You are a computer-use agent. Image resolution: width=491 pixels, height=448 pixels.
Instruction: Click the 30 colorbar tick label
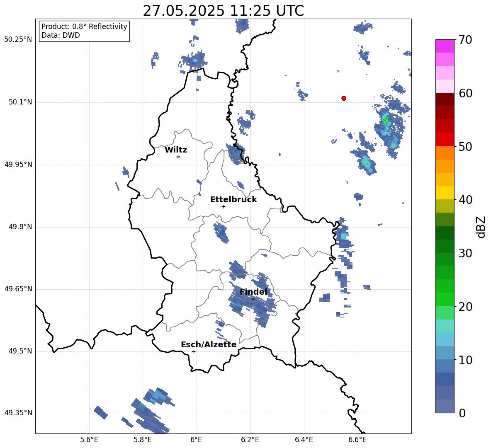coord(465,253)
